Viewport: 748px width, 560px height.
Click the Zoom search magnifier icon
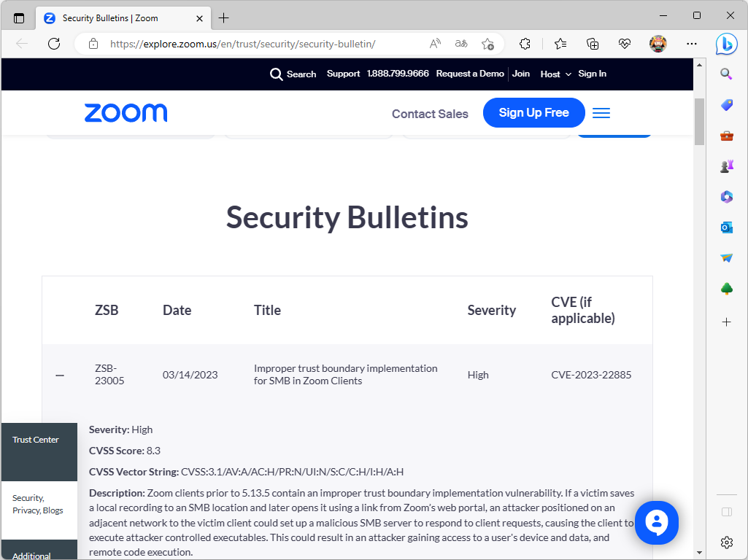click(276, 74)
